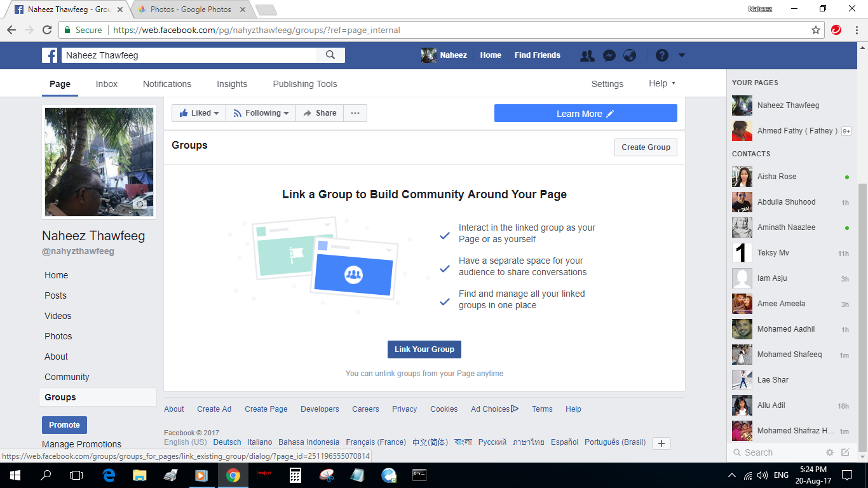Image resolution: width=868 pixels, height=488 pixels.
Task: Click the chat Search field
Action: (x=775, y=452)
